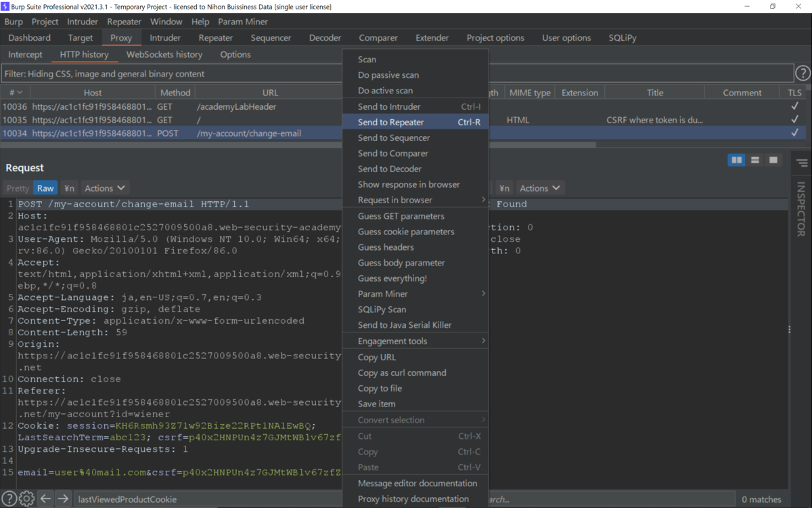Open search settings gear icon
Screen dimensions: 812x508
click(x=26, y=499)
